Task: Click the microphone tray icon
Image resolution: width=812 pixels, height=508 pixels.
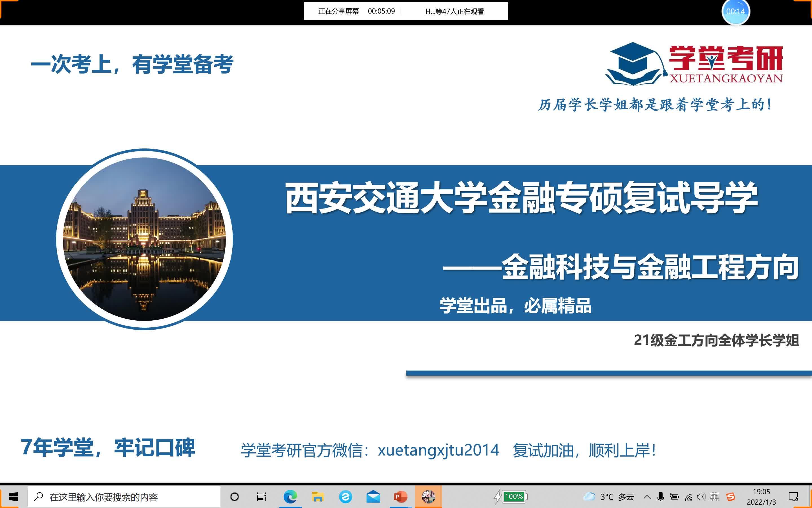Action: 660,497
